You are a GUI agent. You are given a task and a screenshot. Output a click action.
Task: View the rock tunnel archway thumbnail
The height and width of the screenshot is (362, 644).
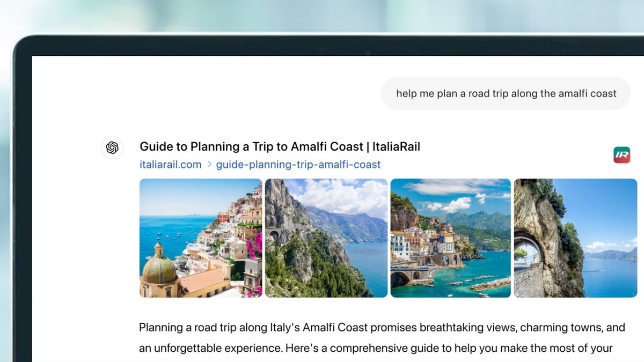tap(575, 238)
